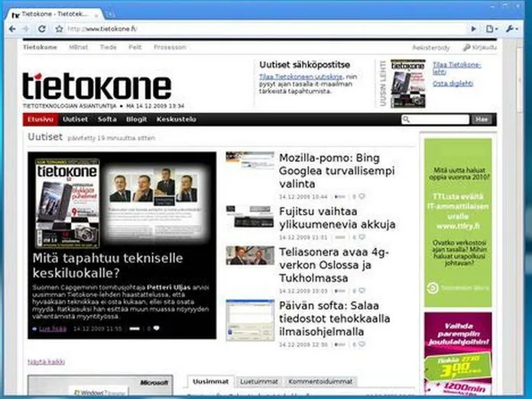
Task: Click the comment icon under Teliasonera article
Action: coord(362,290)
